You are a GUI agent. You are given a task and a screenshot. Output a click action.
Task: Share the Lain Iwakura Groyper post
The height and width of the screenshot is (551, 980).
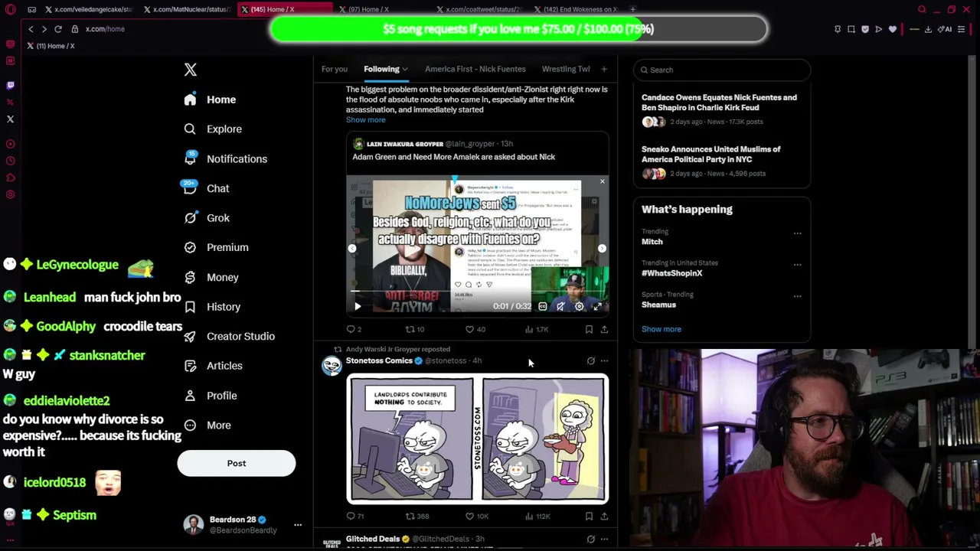pyautogui.click(x=604, y=330)
